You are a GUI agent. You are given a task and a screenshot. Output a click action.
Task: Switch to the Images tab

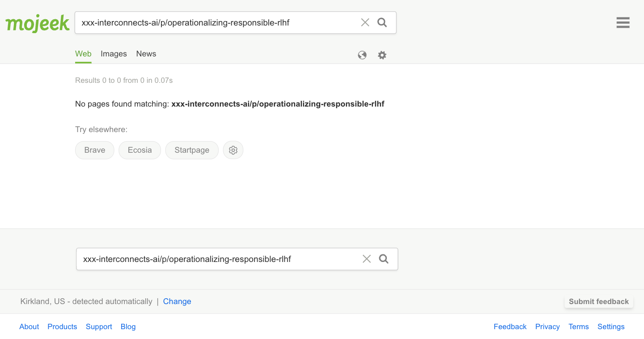click(x=114, y=54)
